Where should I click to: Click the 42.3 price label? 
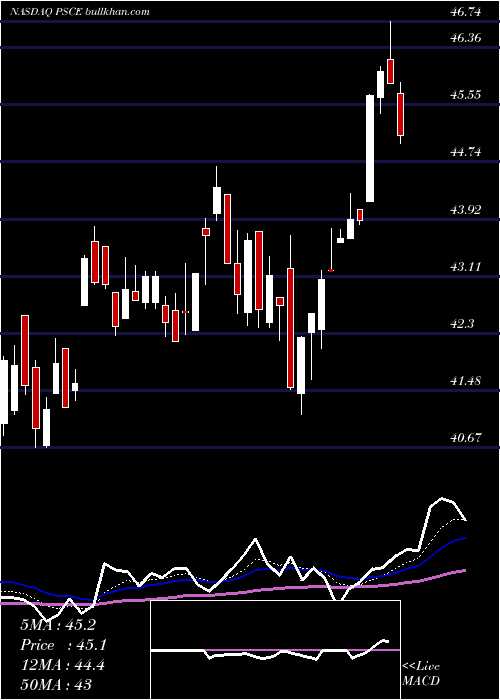pos(462,324)
